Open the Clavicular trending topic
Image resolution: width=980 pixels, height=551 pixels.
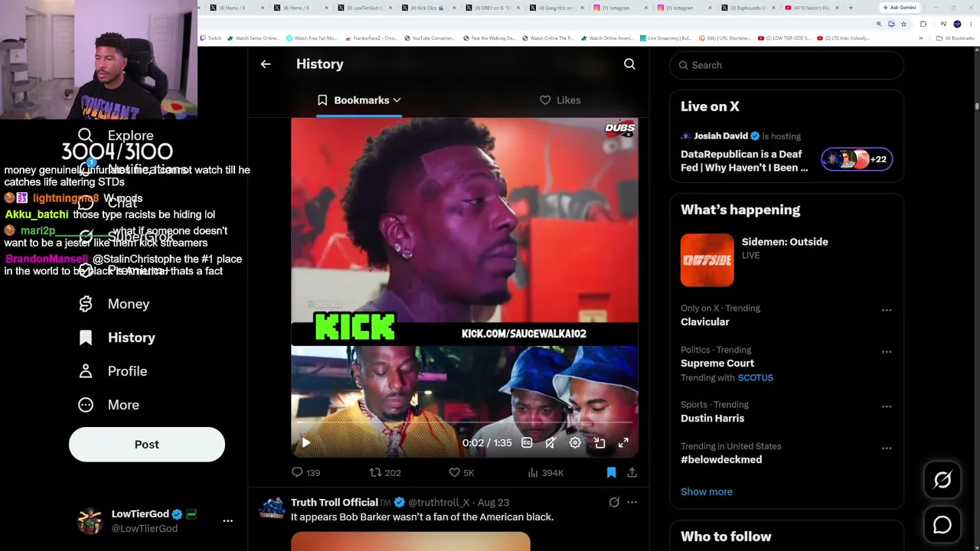tap(705, 322)
